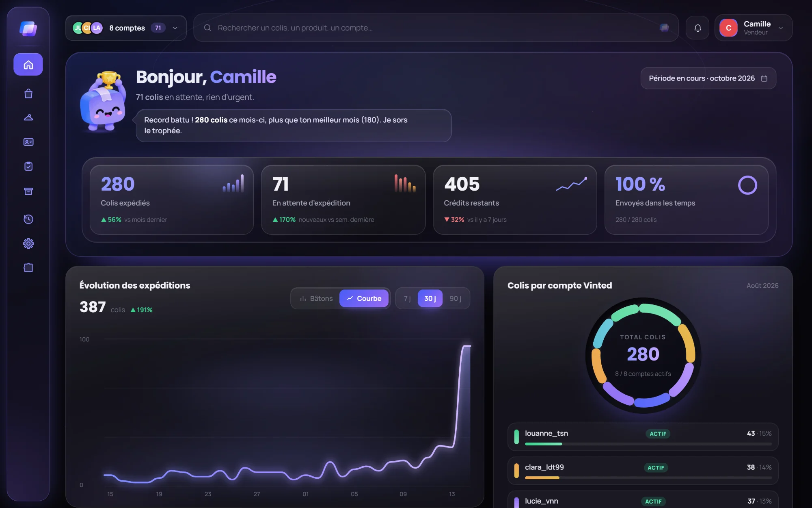Screen dimensions: 812x508
Task: Click the chevron next to Camille's profile
Action: coord(780,28)
